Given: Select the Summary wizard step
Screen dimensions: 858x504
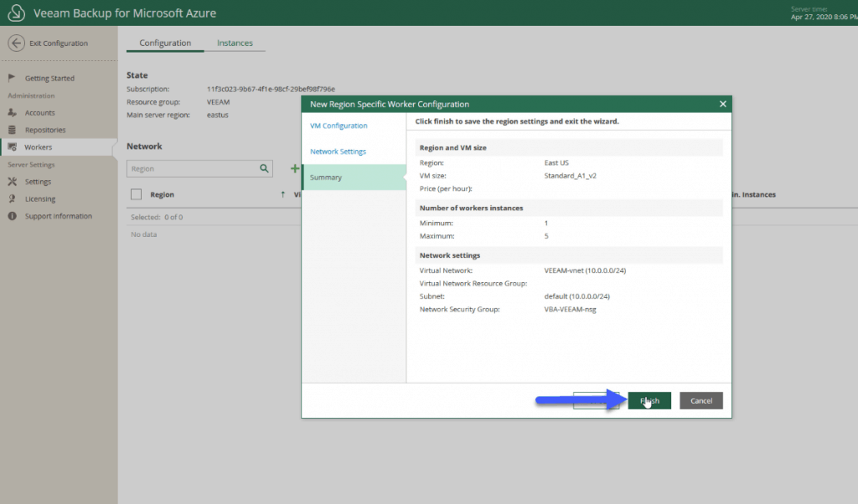Looking at the screenshot, I should [x=354, y=177].
